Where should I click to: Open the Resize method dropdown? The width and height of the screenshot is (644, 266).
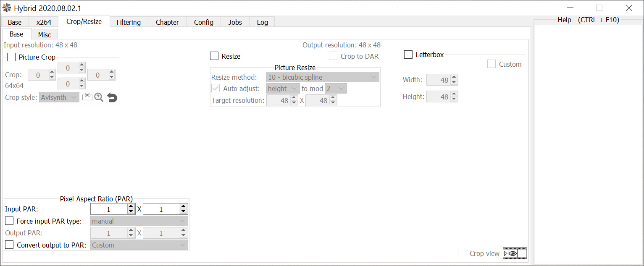point(323,77)
